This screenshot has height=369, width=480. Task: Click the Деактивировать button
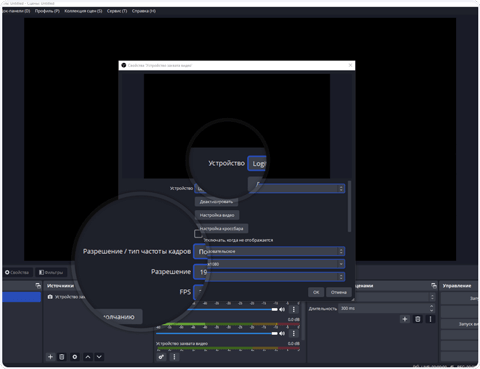pos(216,202)
